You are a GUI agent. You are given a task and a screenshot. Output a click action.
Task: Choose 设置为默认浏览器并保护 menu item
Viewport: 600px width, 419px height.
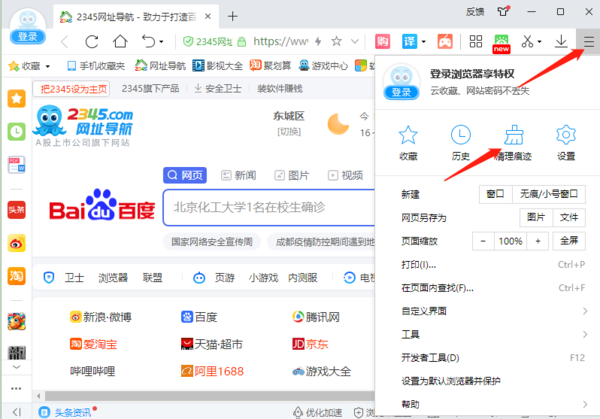(450, 380)
